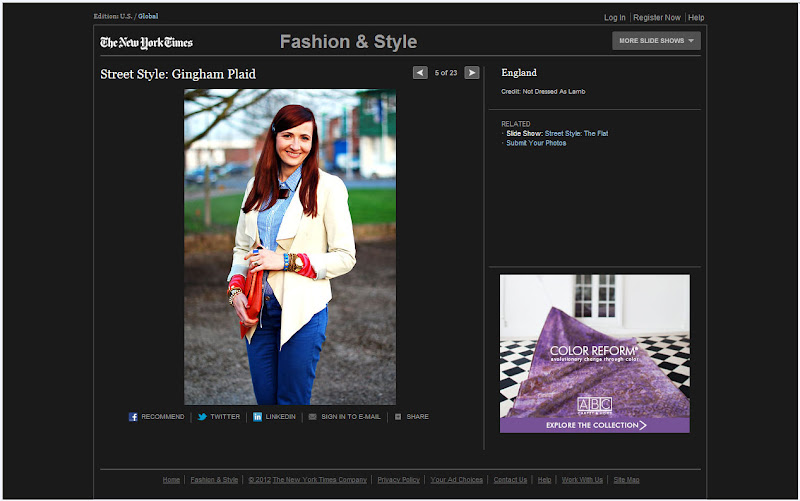This screenshot has width=800, height=501.
Task: Open the Log In link
Action: pyautogui.click(x=614, y=18)
